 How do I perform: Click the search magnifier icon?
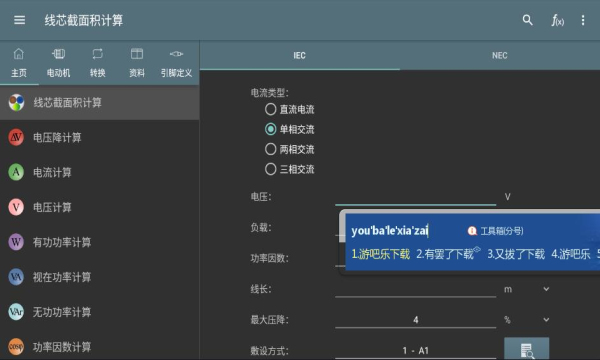(x=527, y=20)
